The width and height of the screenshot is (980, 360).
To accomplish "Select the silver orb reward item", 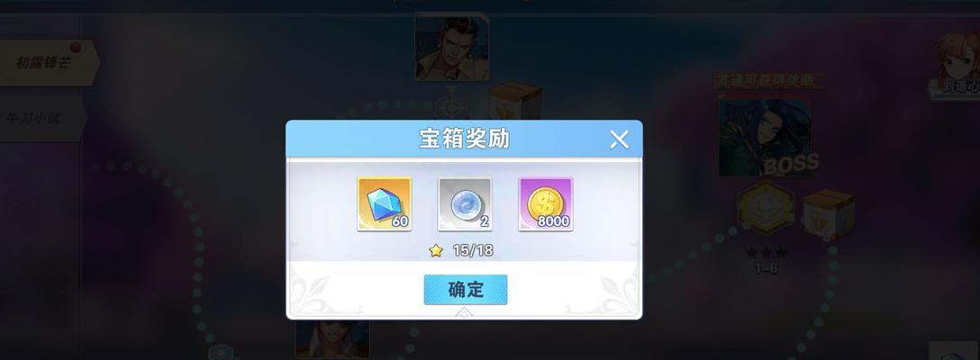I will pyautogui.click(x=465, y=203).
